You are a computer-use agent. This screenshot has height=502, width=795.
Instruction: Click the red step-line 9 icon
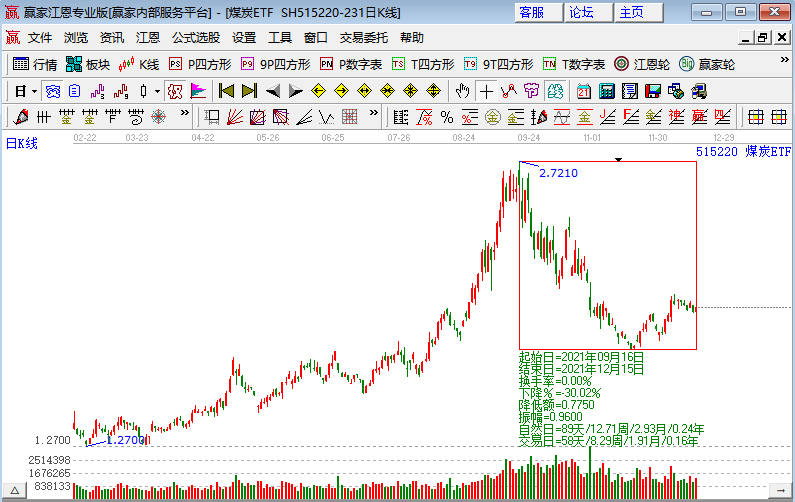121,92
